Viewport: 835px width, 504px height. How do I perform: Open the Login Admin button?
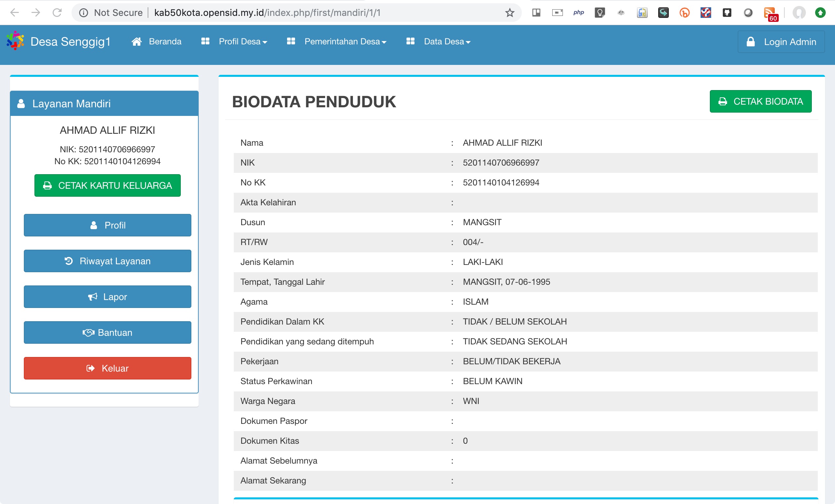[x=781, y=42]
